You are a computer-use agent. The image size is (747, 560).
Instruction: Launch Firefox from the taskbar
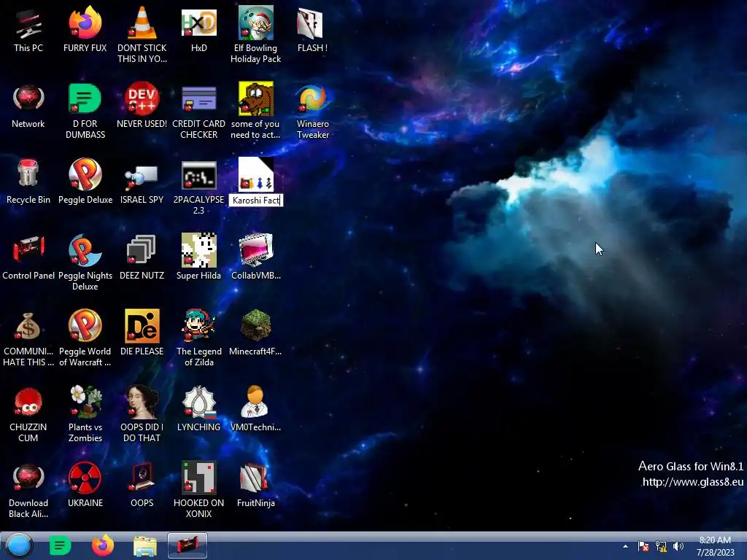pyautogui.click(x=102, y=545)
